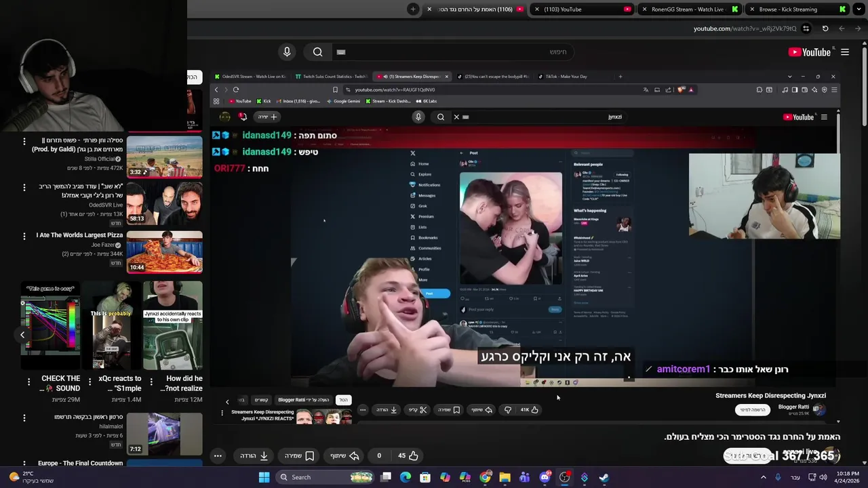Open the Joe Fazer channel link
Viewport: 868px width, 488px height.
[103, 245]
